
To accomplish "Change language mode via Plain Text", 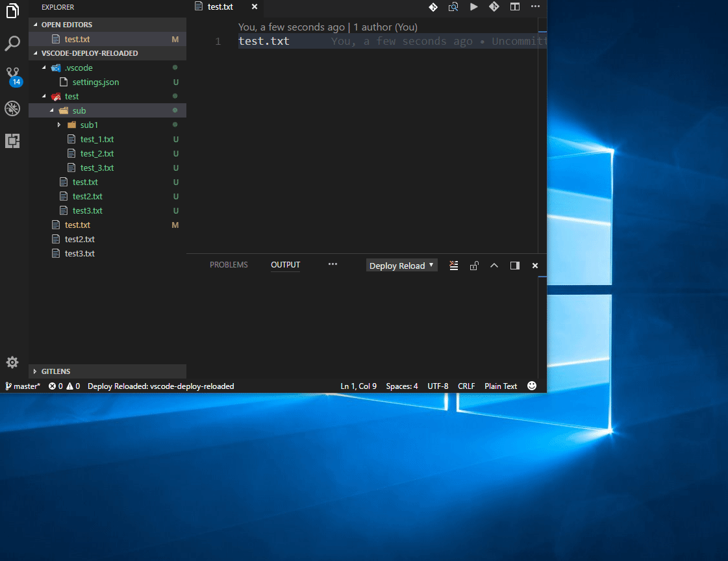I will pyautogui.click(x=501, y=386).
